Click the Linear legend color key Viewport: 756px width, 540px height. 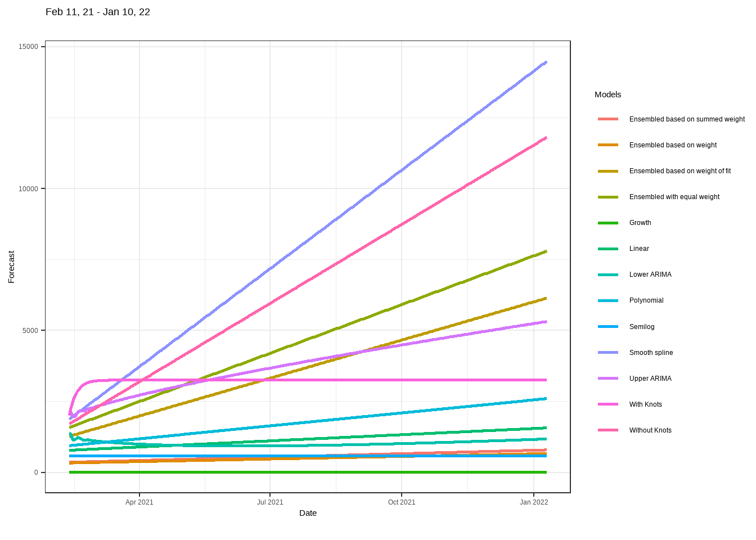pos(607,249)
